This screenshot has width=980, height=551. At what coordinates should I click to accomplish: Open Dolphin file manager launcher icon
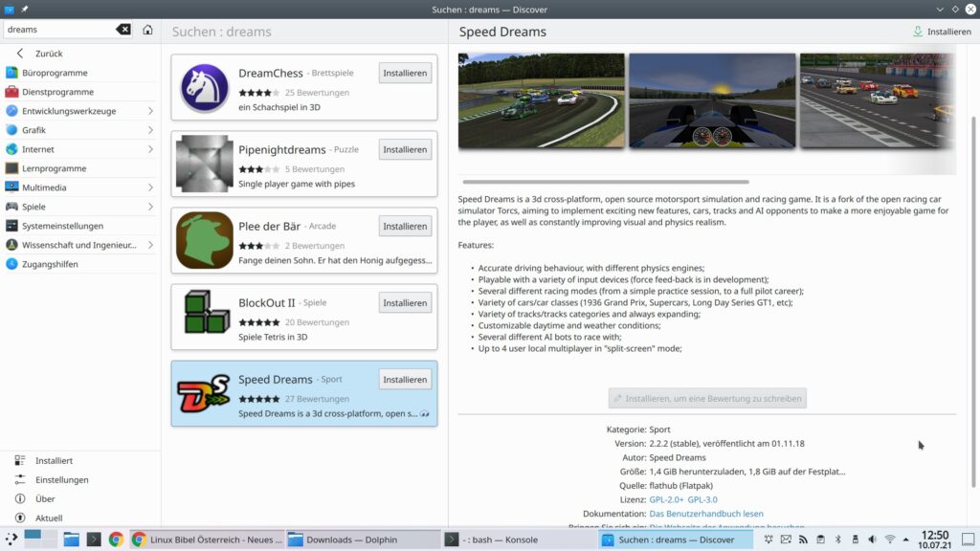[x=71, y=540]
